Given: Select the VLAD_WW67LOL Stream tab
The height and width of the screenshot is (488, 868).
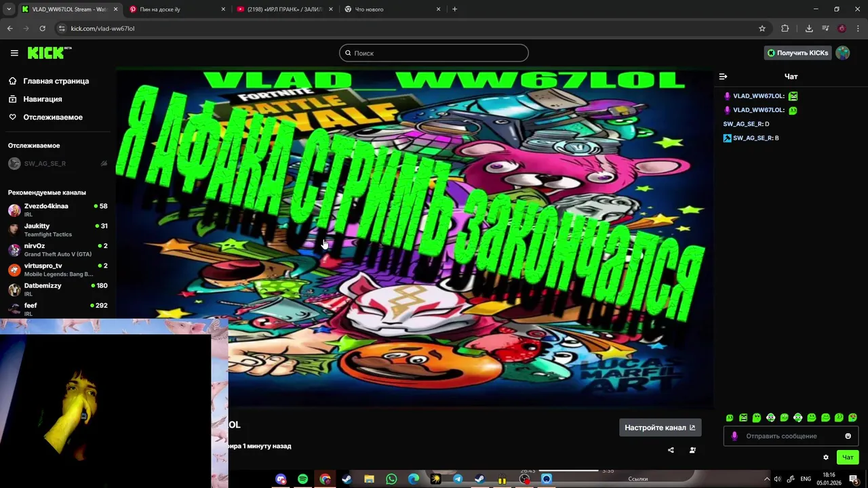Looking at the screenshot, I should click(x=69, y=9).
